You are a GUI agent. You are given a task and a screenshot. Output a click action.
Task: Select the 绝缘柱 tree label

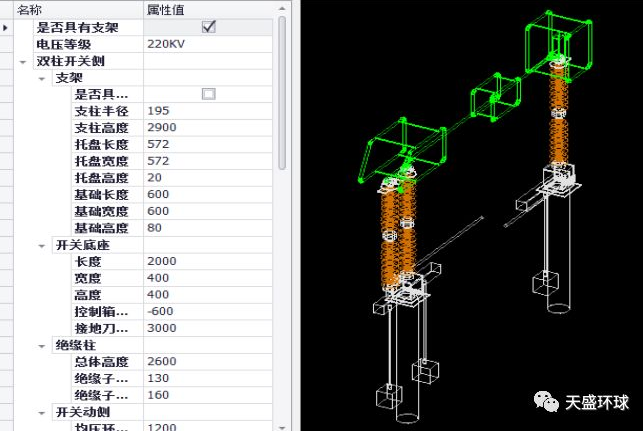coord(75,345)
